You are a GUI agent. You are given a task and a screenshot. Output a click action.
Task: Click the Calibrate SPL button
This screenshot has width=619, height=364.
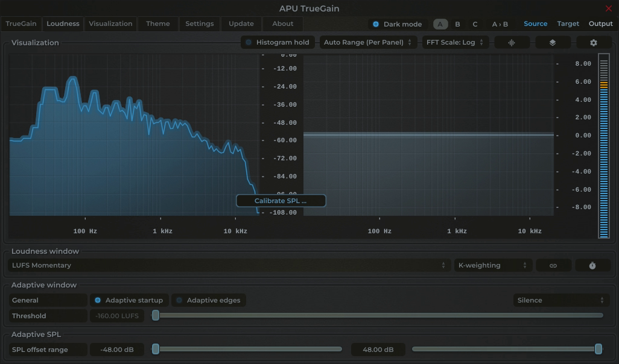(x=281, y=201)
